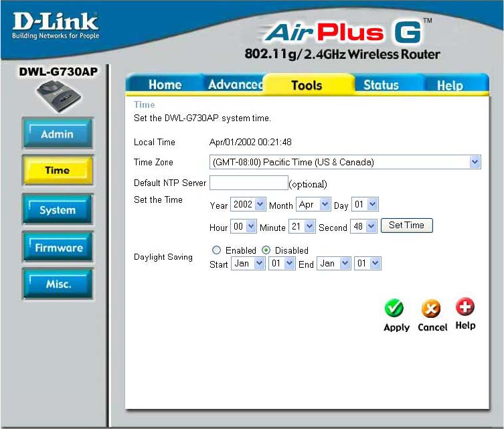Click the 'Default NTP Server' label

coord(170,183)
